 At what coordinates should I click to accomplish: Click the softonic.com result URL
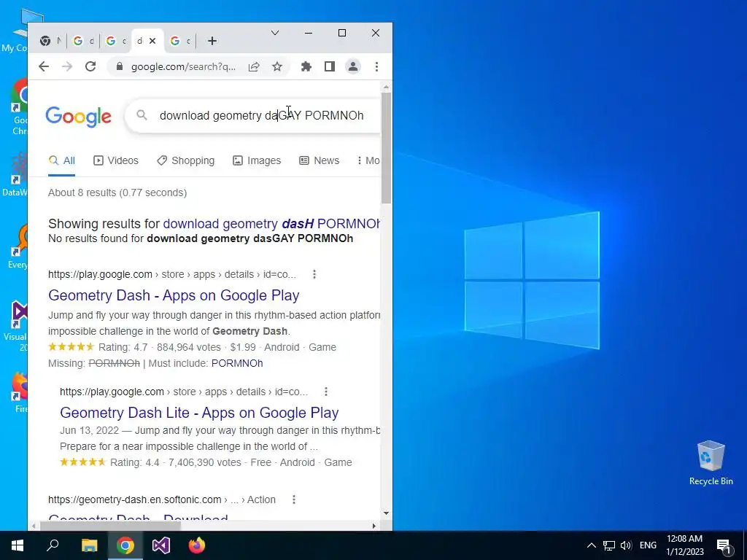162,499
